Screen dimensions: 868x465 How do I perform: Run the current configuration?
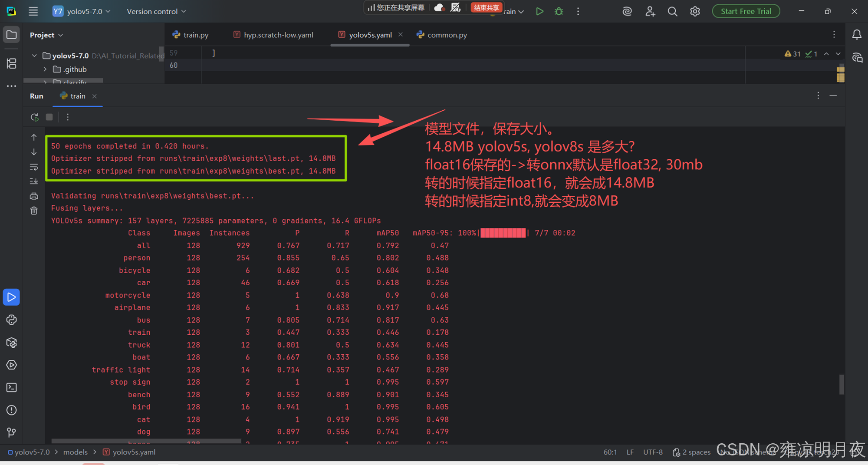[x=539, y=11]
